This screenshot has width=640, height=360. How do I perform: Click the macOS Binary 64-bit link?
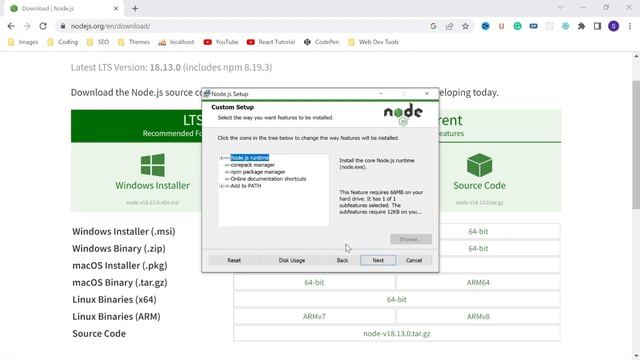click(x=314, y=282)
